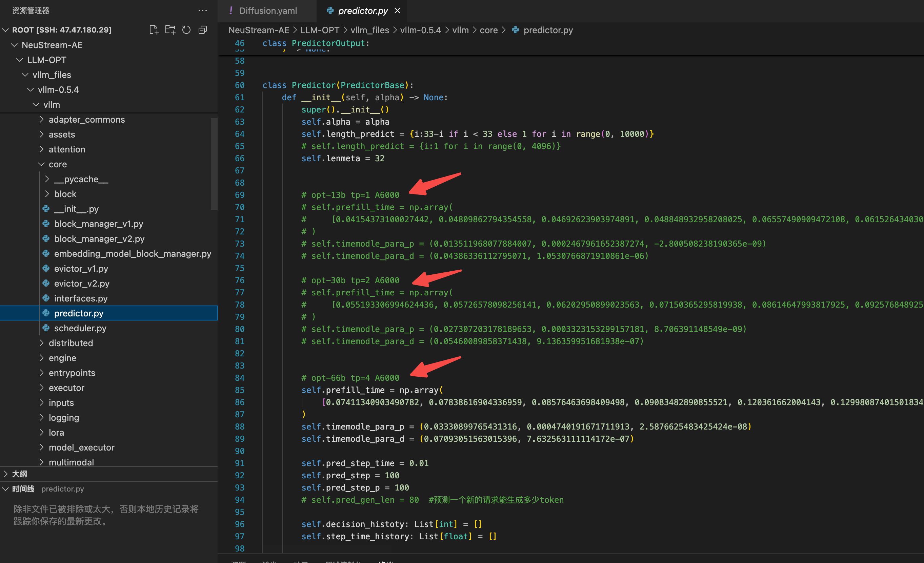Open the explorer more actions menu

202,11
